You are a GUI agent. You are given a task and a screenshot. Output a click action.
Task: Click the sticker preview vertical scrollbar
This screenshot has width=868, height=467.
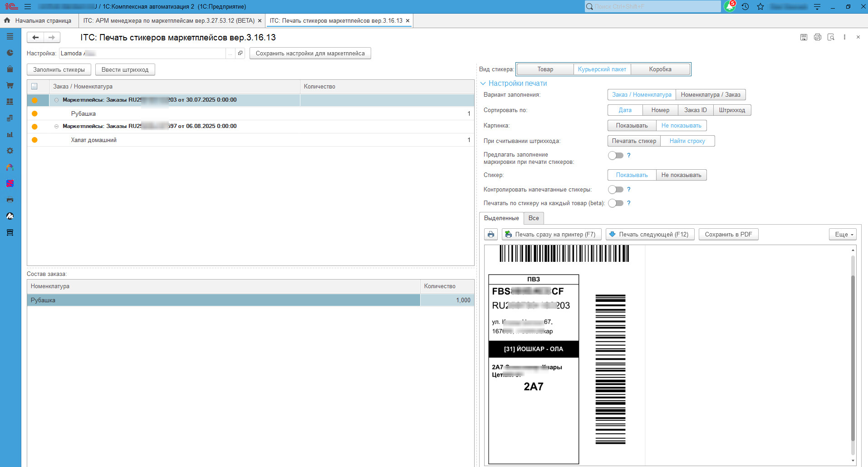[x=853, y=354]
